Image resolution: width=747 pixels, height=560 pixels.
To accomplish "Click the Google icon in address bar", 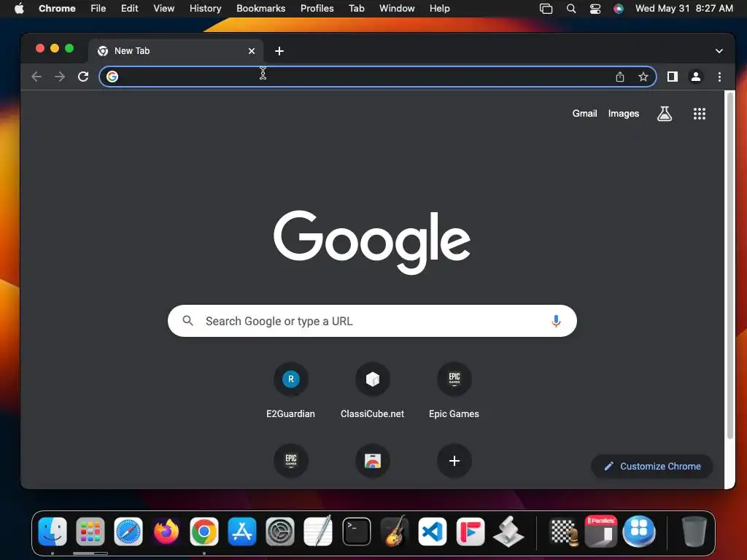I will pyautogui.click(x=112, y=77).
